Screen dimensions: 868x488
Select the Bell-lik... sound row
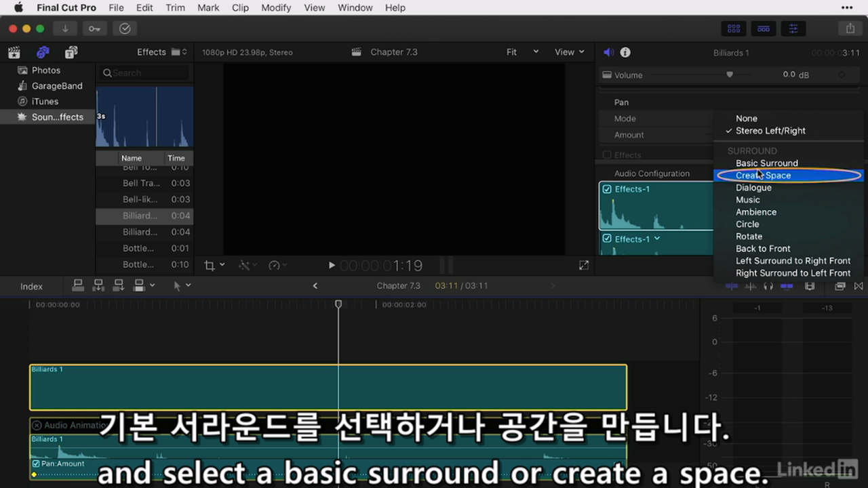click(144, 199)
